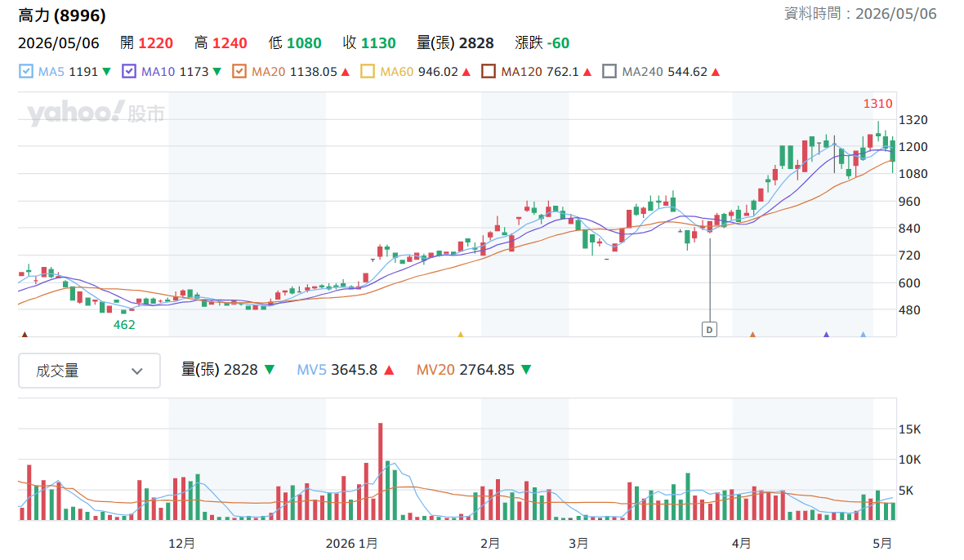The image size is (964, 560).
Task: Uncheck the MA10 moving average checkbox
Action: 128,72
